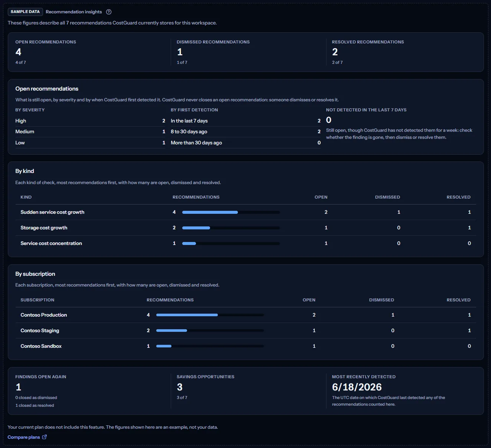The height and width of the screenshot is (448, 491).
Task: Click the Medium severity row
Action: pos(90,132)
